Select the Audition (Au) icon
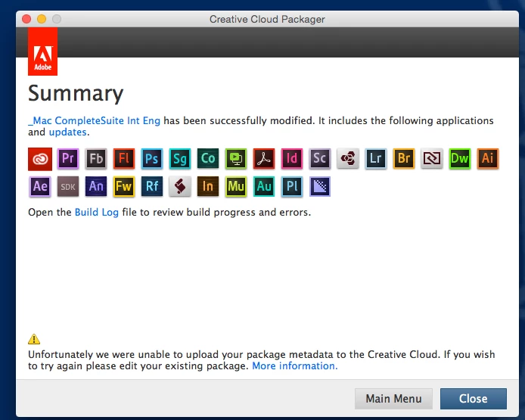Image resolution: width=525 pixels, height=420 pixels. 264,187
